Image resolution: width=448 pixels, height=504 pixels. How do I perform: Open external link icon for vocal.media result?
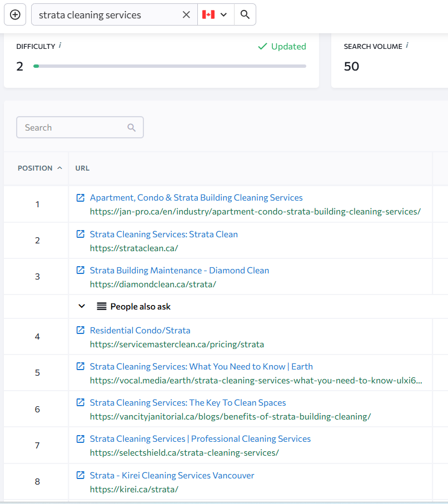coord(81,366)
